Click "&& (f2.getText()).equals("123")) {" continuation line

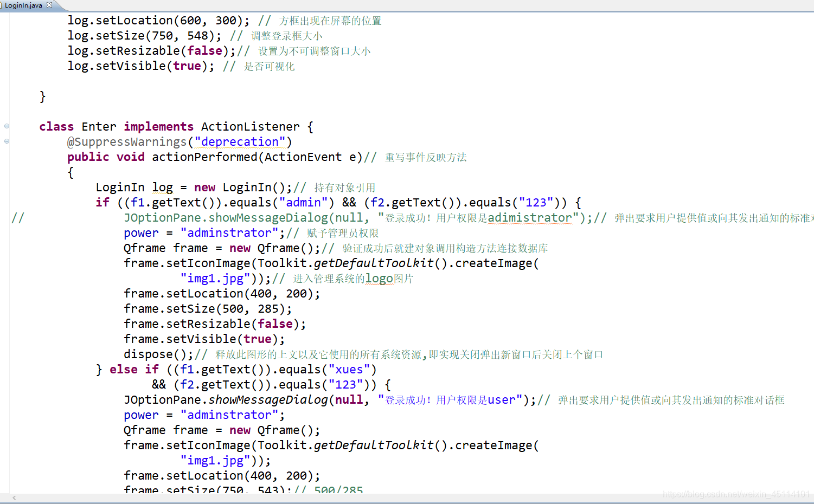[x=271, y=384]
